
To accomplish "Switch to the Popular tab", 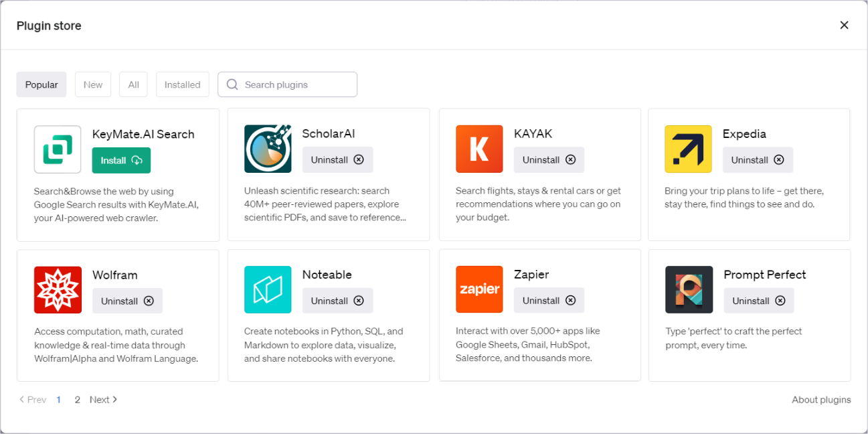I will click(x=41, y=84).
